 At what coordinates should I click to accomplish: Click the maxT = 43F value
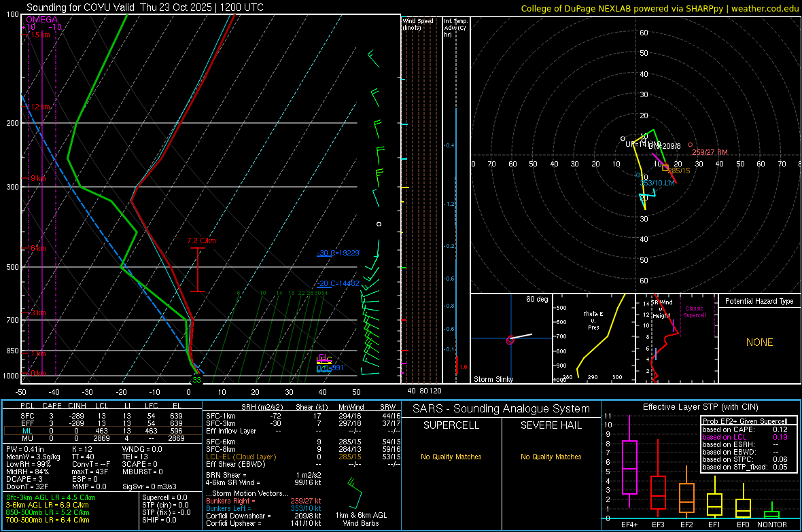[90, 472]
